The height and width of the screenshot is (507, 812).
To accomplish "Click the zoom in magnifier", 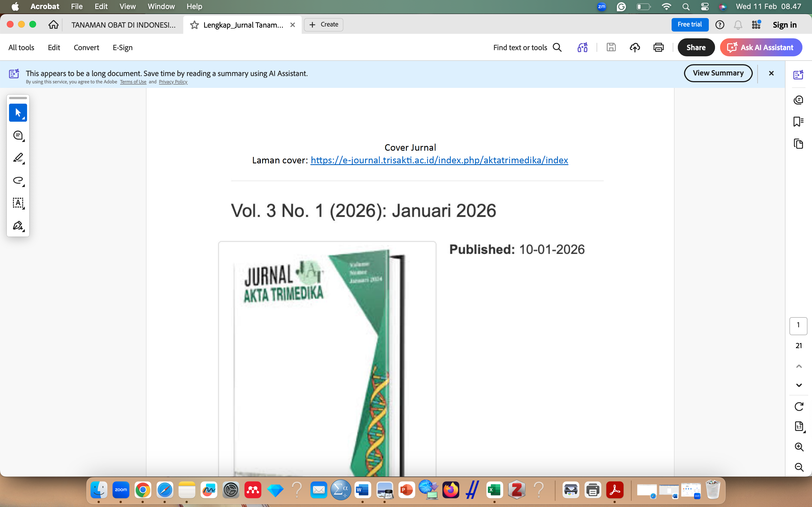I will click(x=799, y=447).
